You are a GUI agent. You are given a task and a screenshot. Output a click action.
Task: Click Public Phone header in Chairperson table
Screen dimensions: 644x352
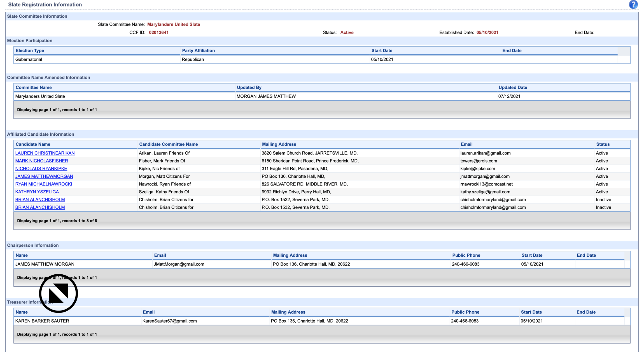point(466,255)
